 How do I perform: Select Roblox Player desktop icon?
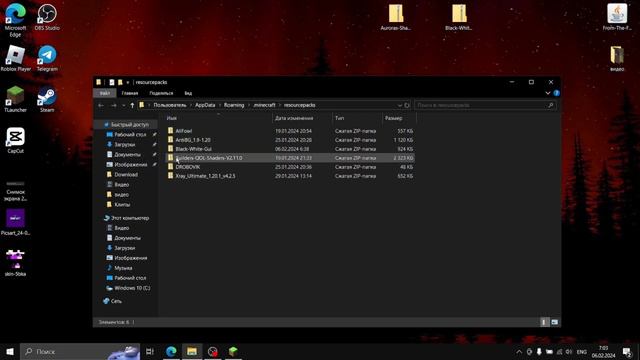point(16,59)
